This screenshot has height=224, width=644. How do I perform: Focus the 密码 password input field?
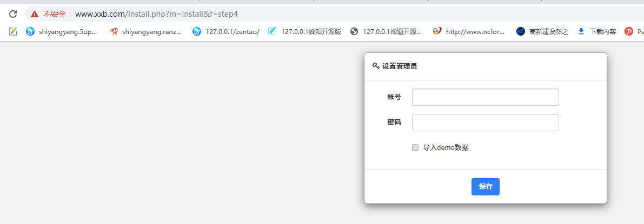click(485, 123)
